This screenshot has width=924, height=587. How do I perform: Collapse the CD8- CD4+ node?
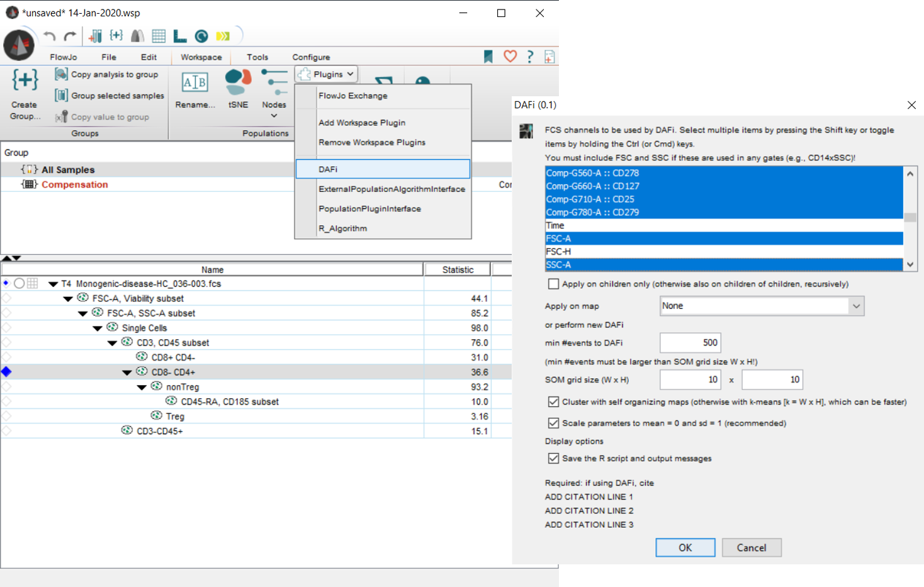[x=127, y=372]
